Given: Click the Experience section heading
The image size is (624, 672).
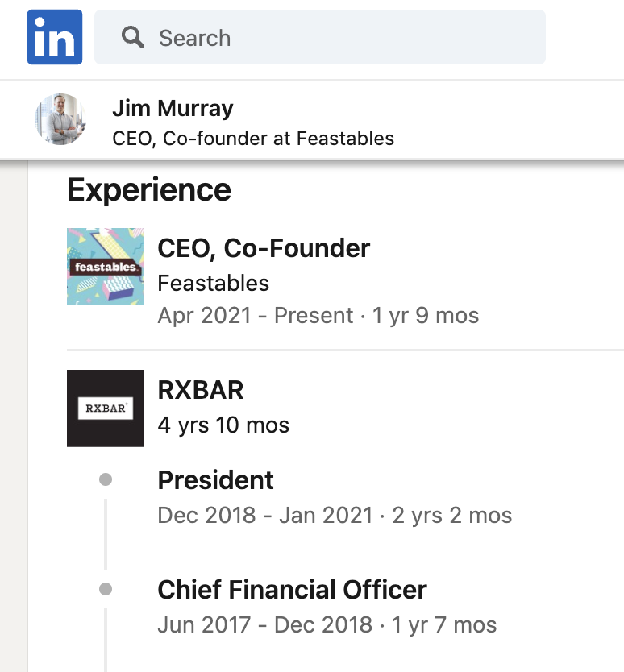Looking at the screenshot, I should 149,190.
